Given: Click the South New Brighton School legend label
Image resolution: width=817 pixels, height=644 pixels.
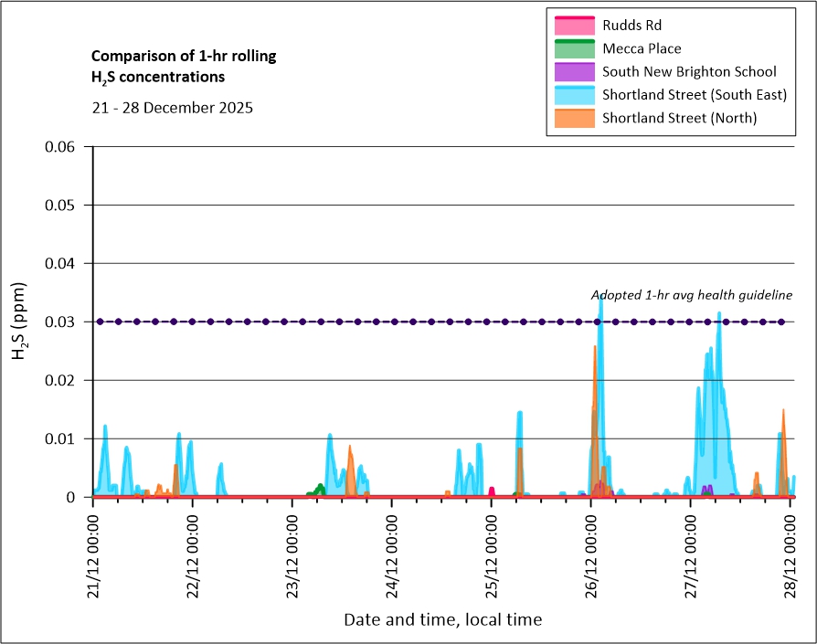Looking at the screenshot, I should [689, 72].
